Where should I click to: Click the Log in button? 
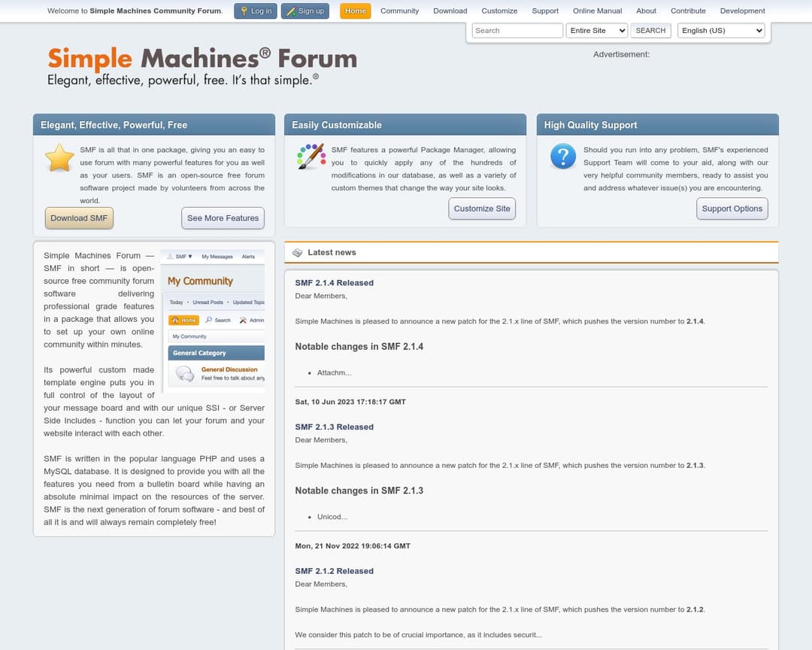click(x=256, y=11)
